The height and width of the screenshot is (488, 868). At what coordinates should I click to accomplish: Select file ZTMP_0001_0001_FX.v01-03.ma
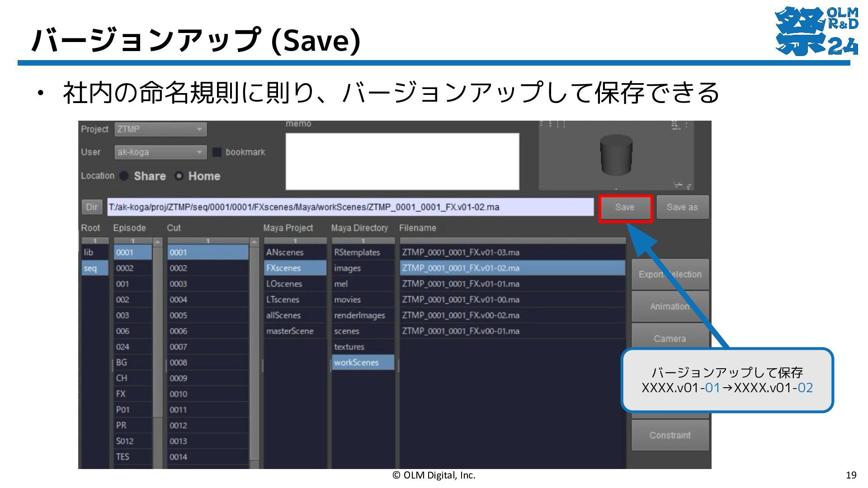pos(513,253)
